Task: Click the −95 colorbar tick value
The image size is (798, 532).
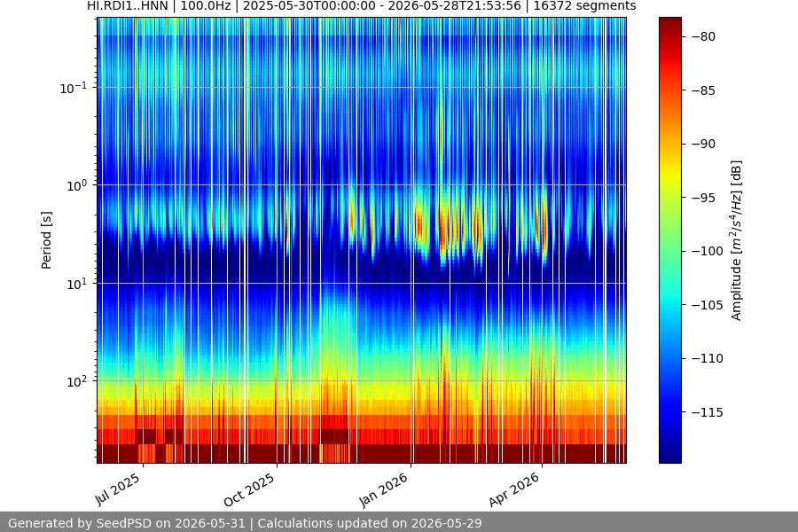Action: (x=703, y=198)
